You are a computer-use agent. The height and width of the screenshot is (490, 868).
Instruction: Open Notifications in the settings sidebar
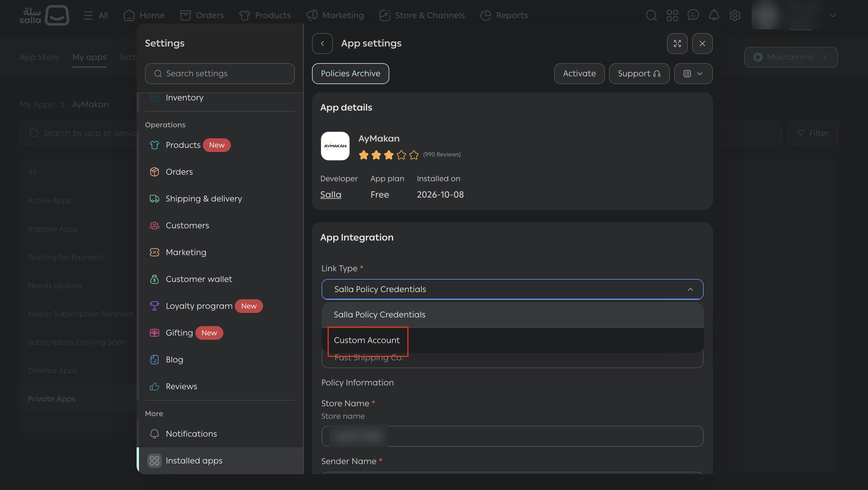point(219,434)
